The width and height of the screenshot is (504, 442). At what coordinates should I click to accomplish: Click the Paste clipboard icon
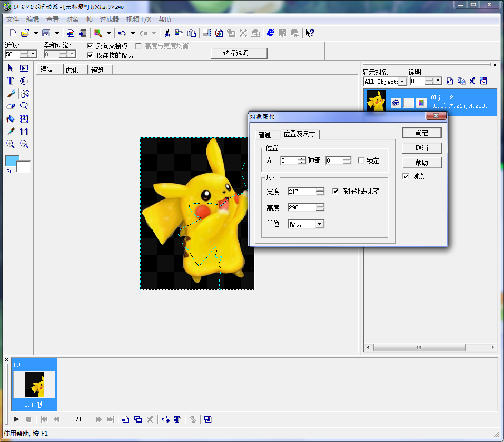pos(192,33)
